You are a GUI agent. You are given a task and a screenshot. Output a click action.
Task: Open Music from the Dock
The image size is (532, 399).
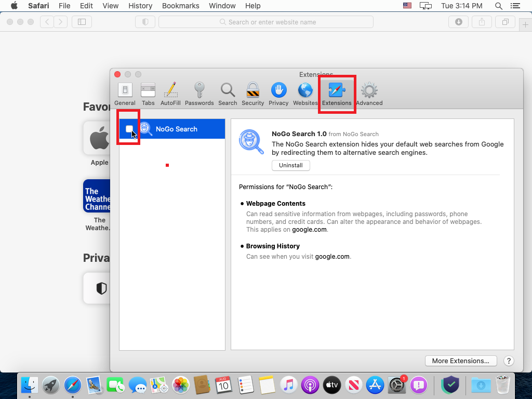tap(288, 385)
